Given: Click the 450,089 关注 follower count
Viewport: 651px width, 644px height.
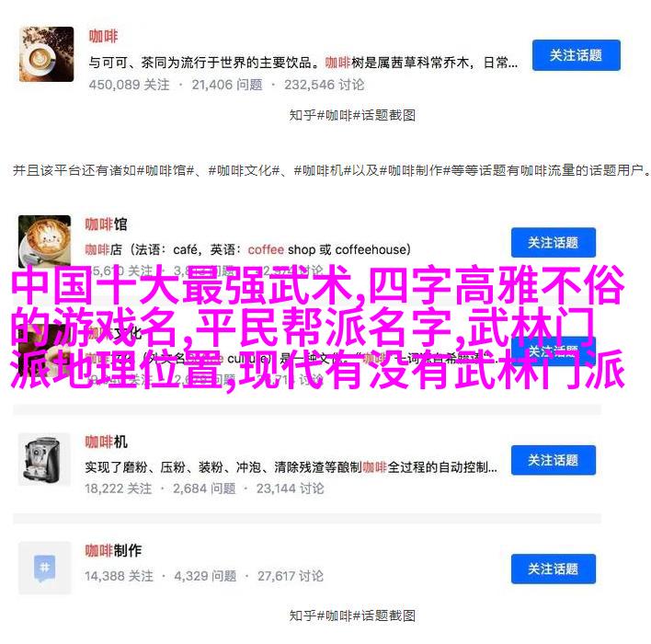Looking at the screenshot, I should coord(129,85).
